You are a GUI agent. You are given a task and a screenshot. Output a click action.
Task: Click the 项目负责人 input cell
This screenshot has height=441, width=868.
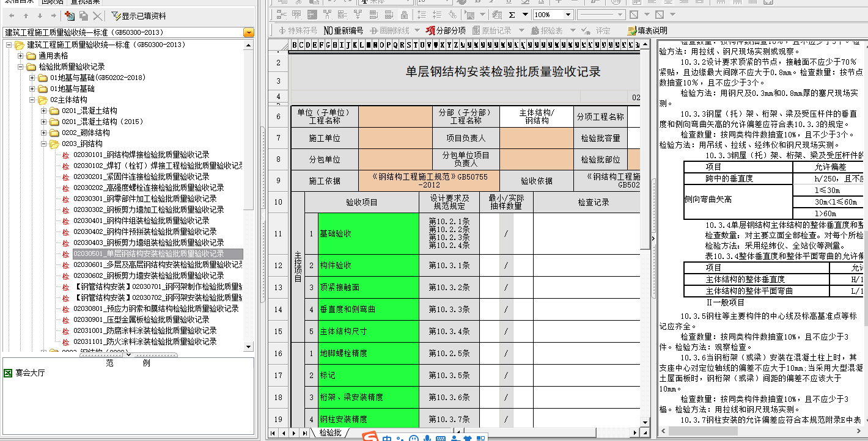click(x=536, y=139)
